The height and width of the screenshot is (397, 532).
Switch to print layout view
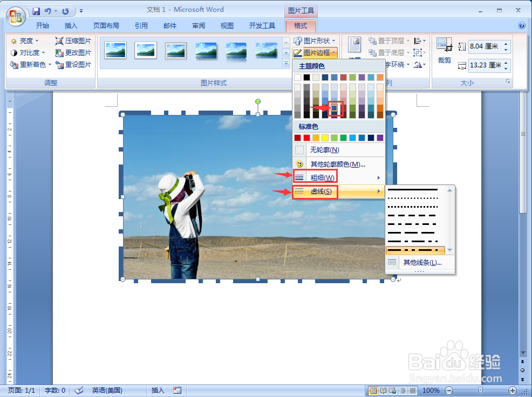pos(373,391)
